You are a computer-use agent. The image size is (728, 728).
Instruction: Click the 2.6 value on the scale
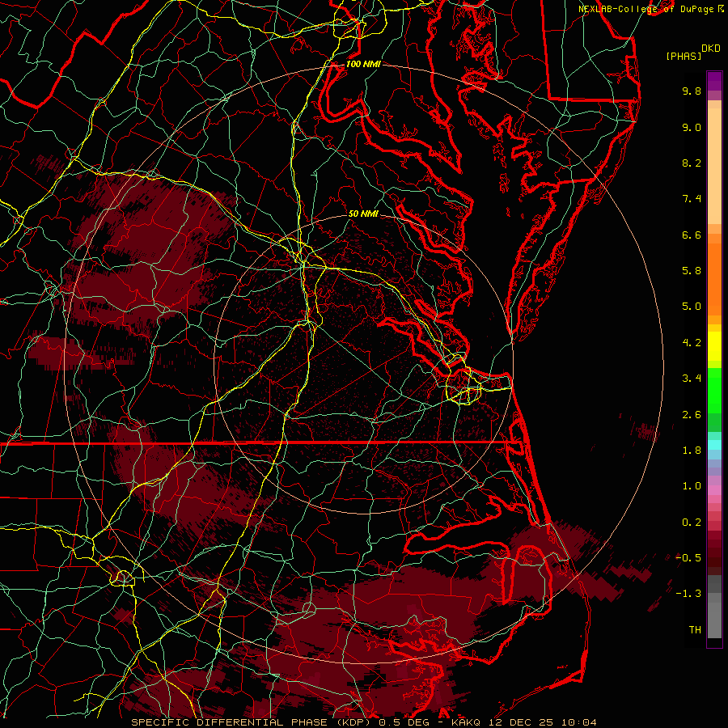[692, 415]
